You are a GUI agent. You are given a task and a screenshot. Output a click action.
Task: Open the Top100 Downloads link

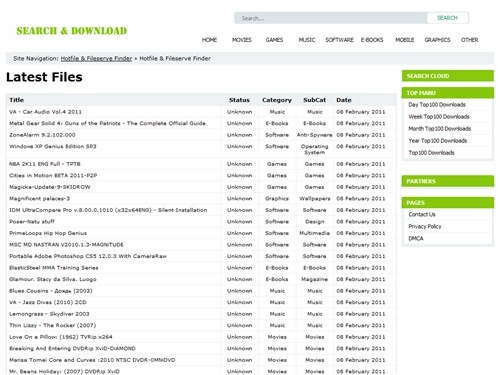[x=431, y=153]
